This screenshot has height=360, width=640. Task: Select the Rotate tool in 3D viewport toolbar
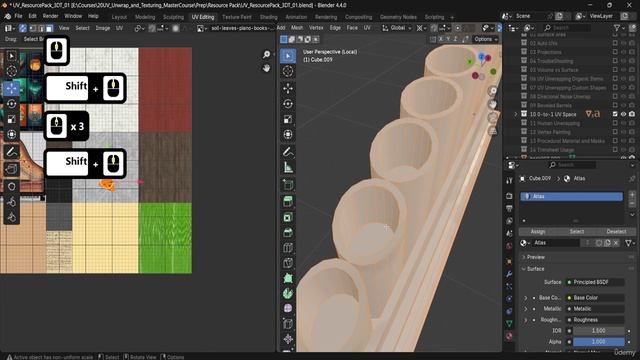point(288,104)
